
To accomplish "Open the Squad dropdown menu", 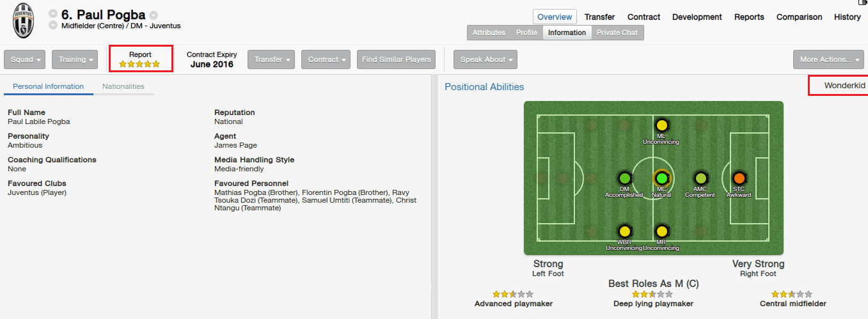I will [x=24, y=59].
